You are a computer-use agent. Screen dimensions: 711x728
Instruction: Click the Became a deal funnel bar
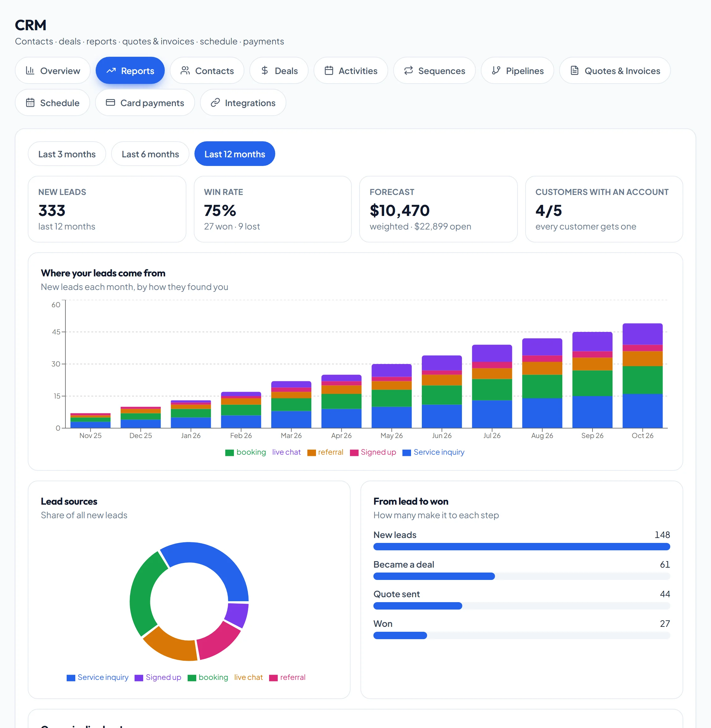(x=434, y=577)
